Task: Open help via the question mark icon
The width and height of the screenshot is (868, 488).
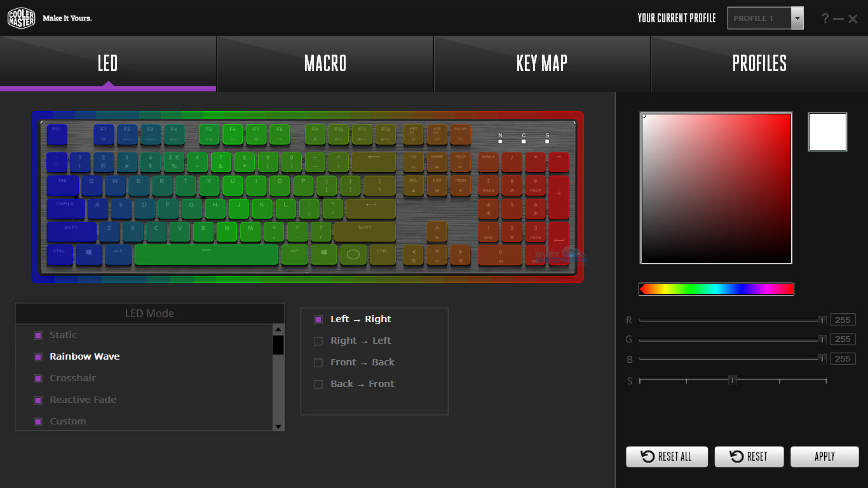Action: click(825, 18)
